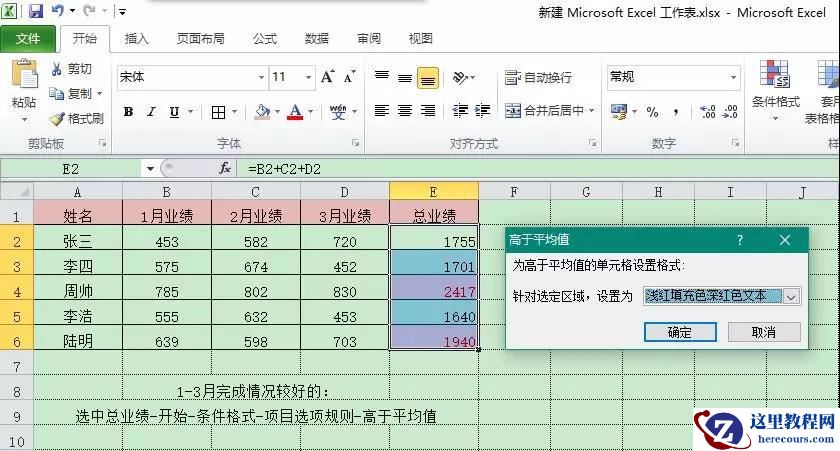Align text to top of cell
The image size is (840, 451).
click(x=382, y=77)
